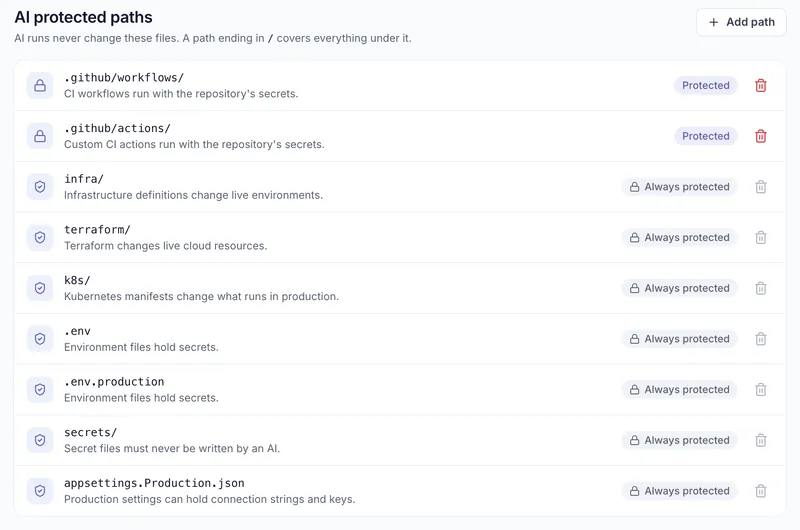Select the terraform/ path name
The image size is (800, 530).
tap(97, 230)
